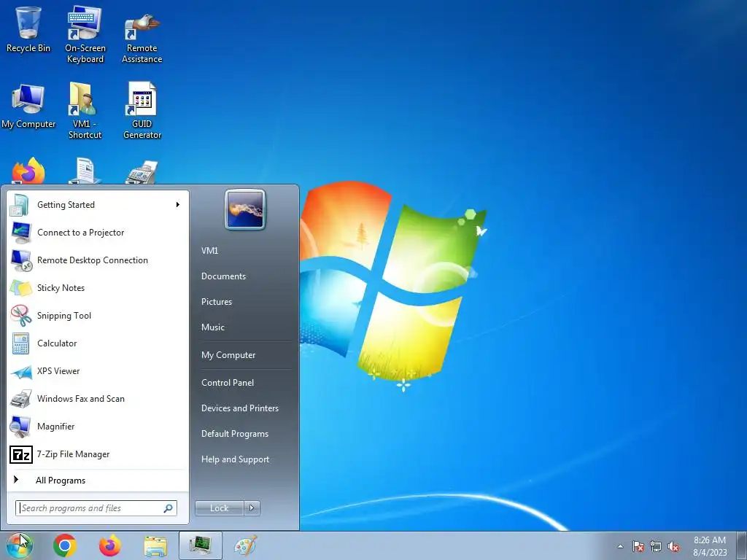Click the Action Center flag tray icon
The width and height of the screenshot is (747, 560).
pos(638,547)
